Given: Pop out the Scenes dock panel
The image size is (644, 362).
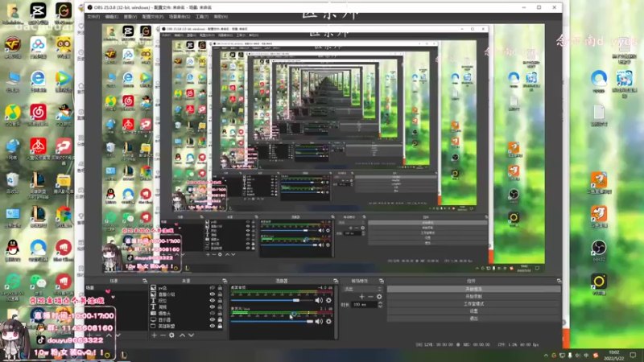Looking at the screenshot, I should (x=145, y=281).
